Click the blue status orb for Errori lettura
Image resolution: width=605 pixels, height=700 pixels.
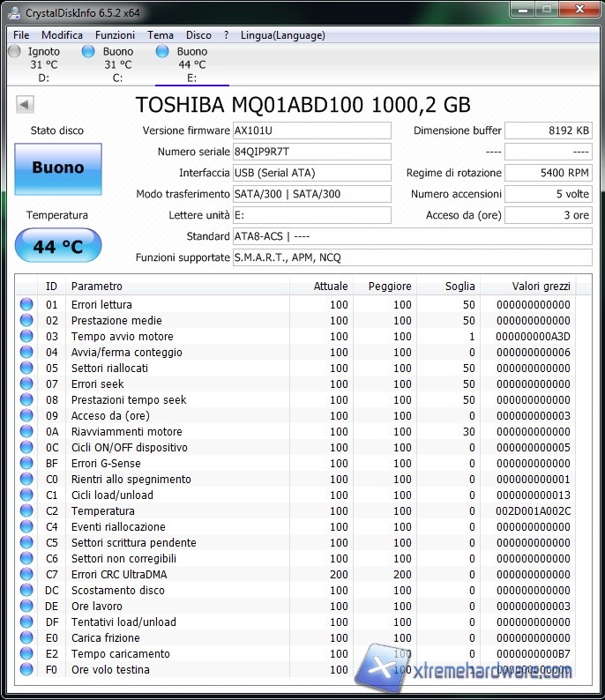[x=26, y=305]
